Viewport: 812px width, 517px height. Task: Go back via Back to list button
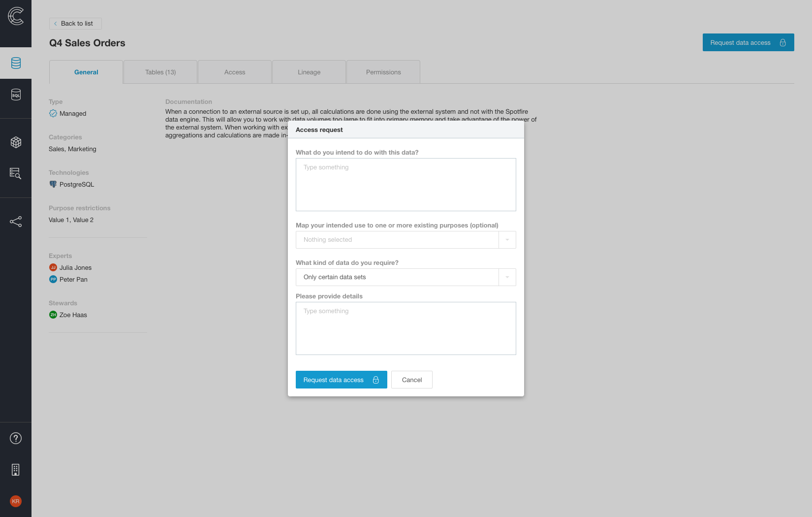75,24
